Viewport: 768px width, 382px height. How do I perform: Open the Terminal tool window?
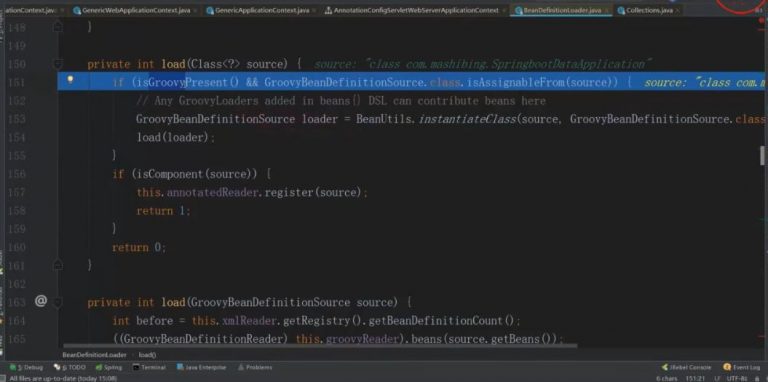(x=149, y=367)
